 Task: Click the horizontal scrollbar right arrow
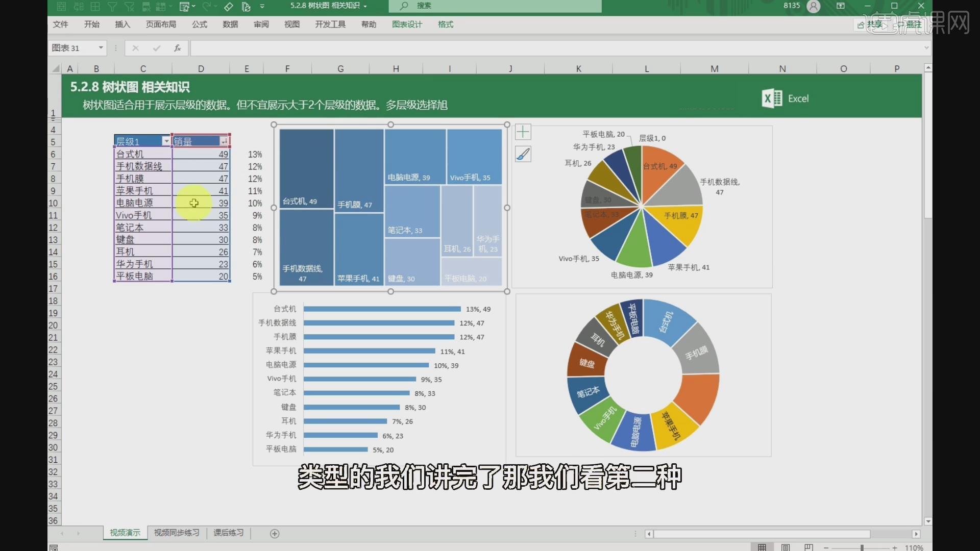pos(916,534)
